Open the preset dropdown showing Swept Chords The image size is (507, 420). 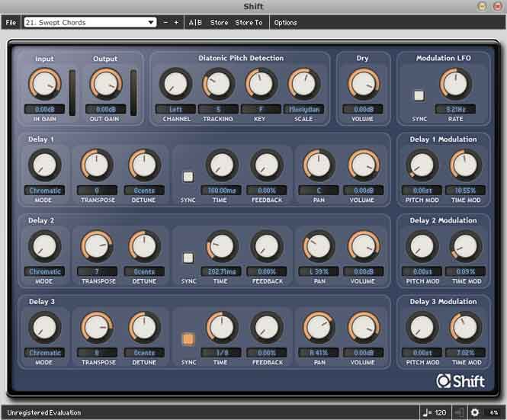click(x=90, y=22)
